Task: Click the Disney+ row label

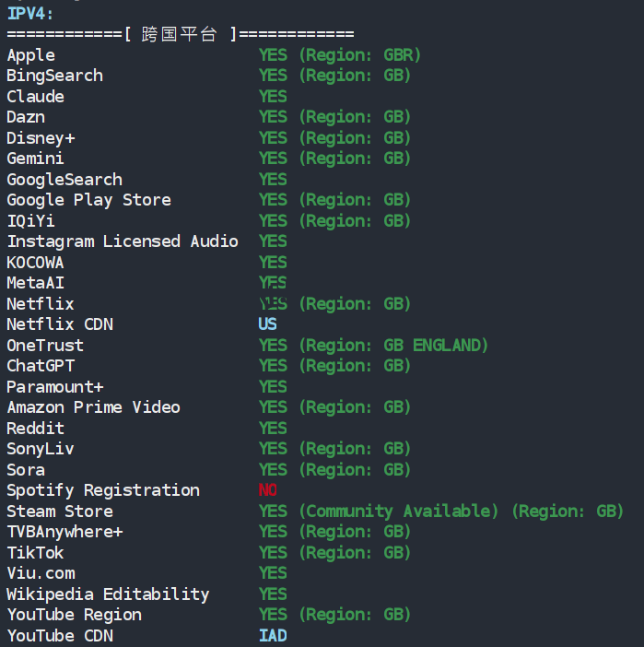Action: tap(41, 138)
